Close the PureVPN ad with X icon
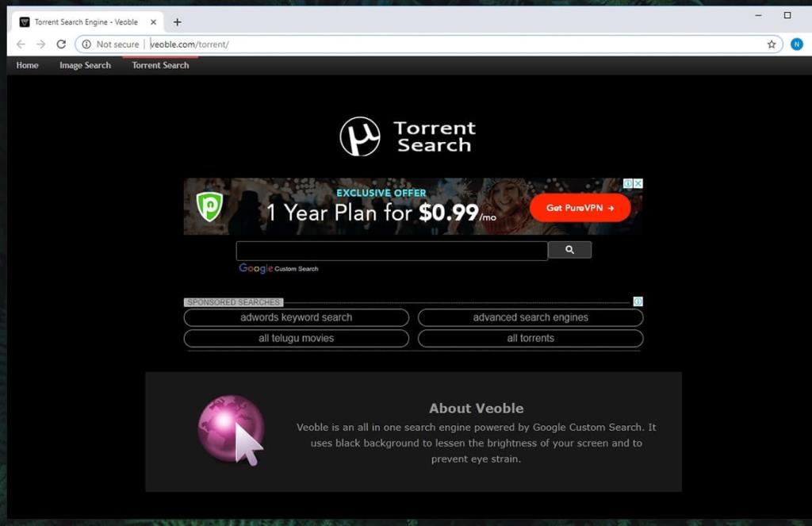Screen dimensions: 812x526 point(638,183)
